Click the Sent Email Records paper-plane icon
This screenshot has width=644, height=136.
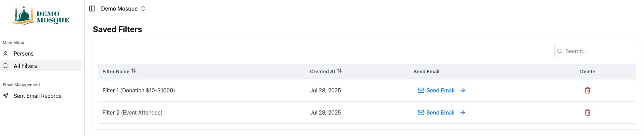[5, 96]
